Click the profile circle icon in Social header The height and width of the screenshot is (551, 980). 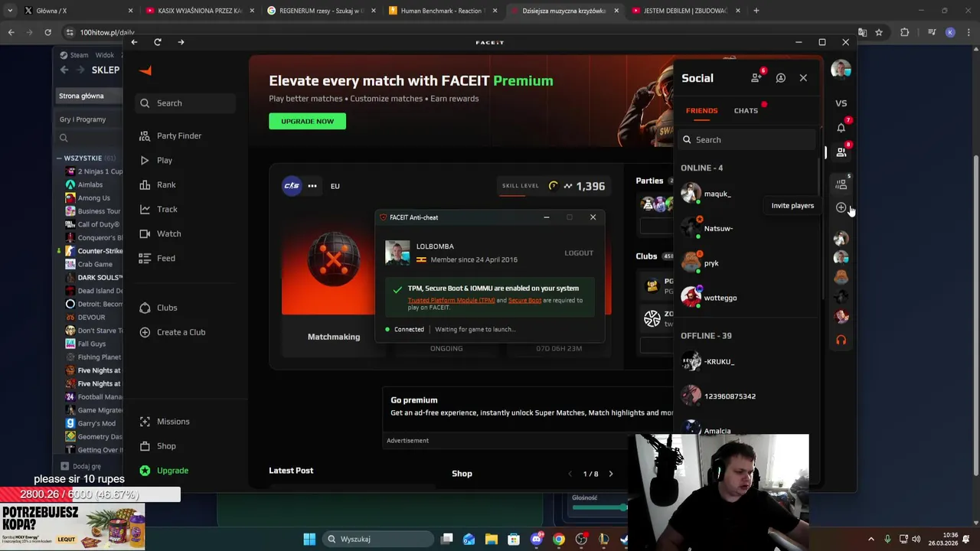click(780, 78)
